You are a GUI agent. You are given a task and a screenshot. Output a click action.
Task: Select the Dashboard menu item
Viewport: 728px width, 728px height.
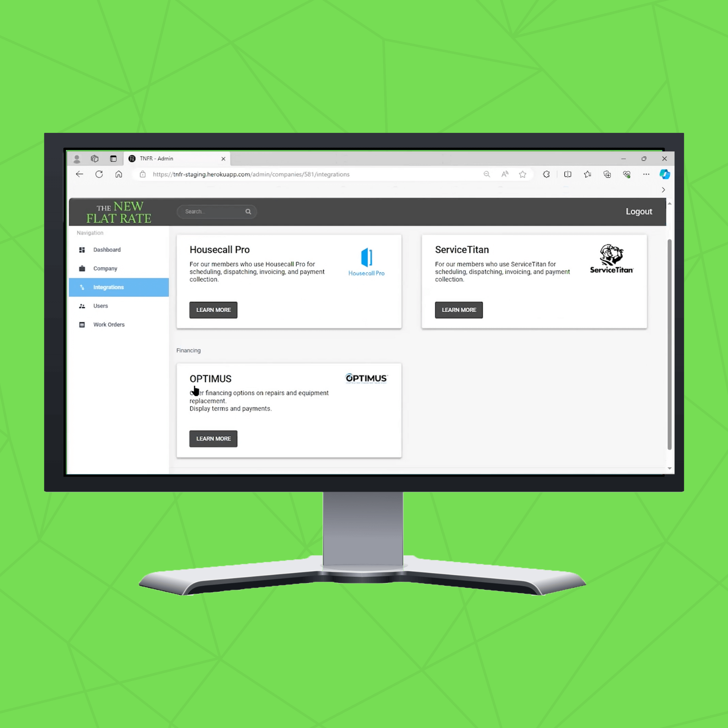[107, 249]
